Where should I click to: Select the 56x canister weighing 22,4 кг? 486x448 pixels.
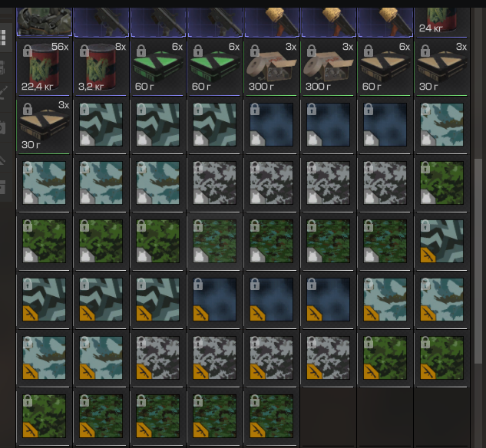click(44, 67)
